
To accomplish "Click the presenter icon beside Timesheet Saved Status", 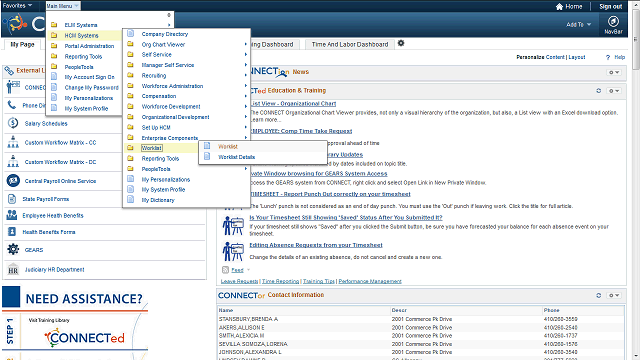I will (x=233, y=225).
